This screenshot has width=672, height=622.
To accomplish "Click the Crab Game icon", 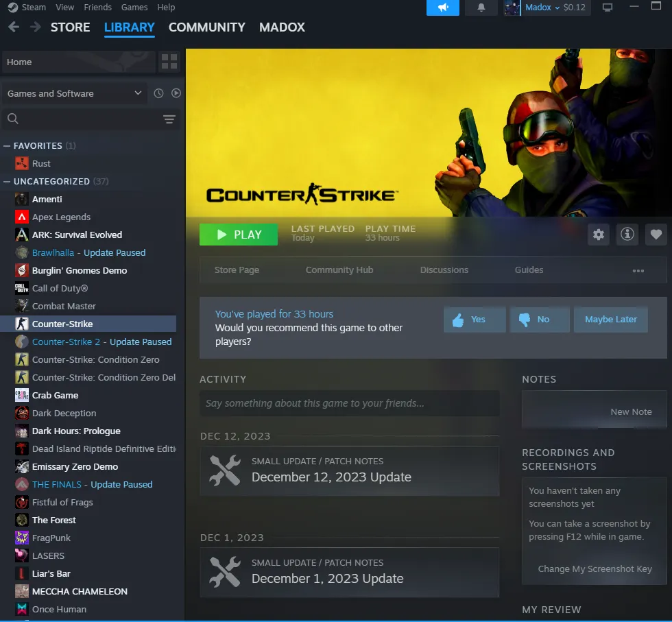I will click(x=22, y=395).
